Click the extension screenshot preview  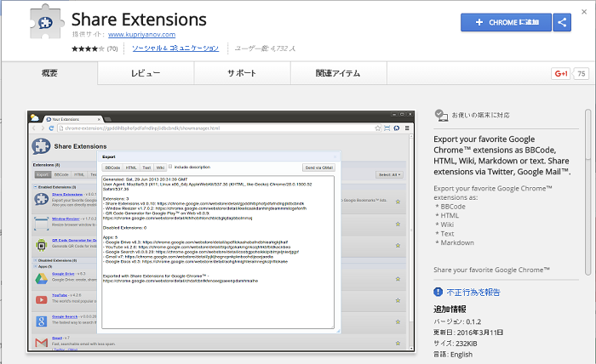click(x=221, y=231)
